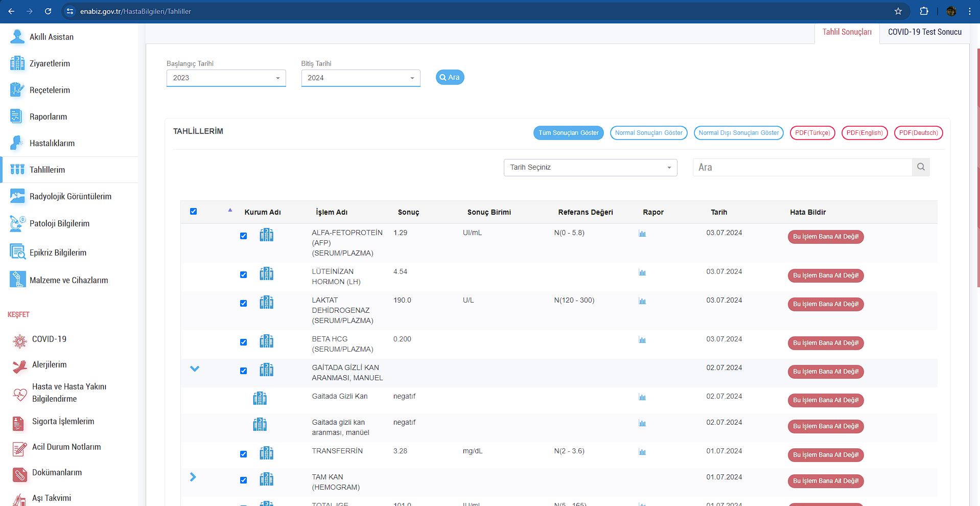Click Normal Sonuçları Göster button

648,133
